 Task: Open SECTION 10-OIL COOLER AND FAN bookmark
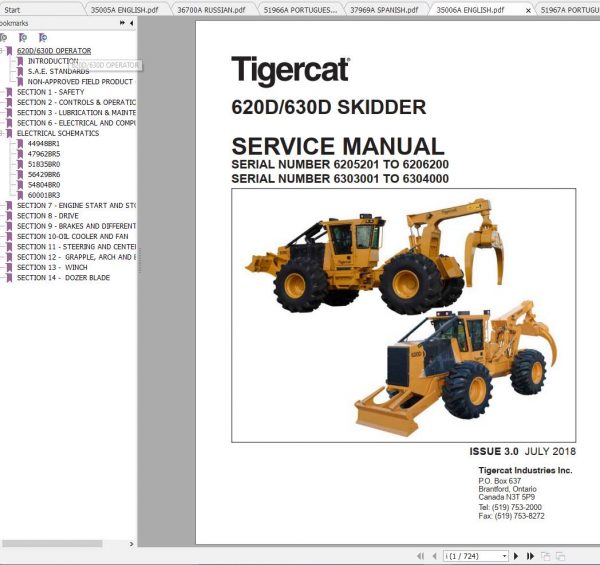73,237
